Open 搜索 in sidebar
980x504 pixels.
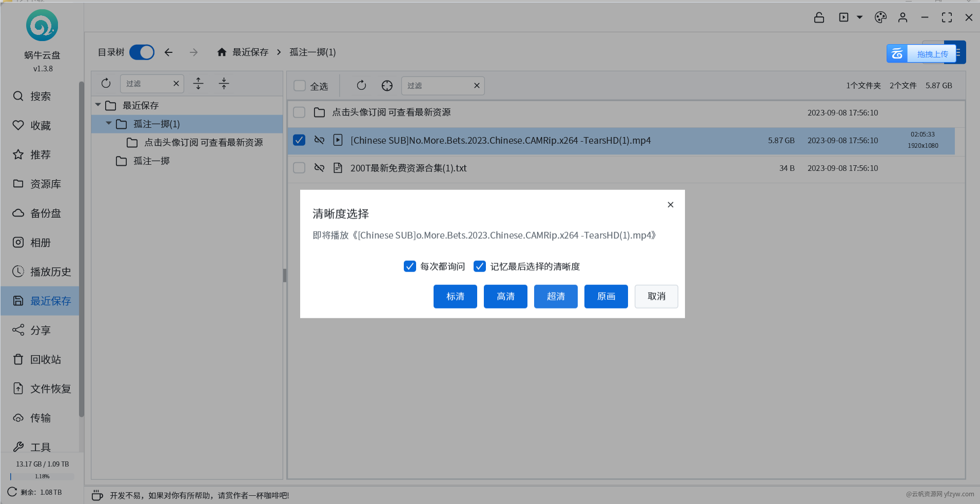[40, 96]
